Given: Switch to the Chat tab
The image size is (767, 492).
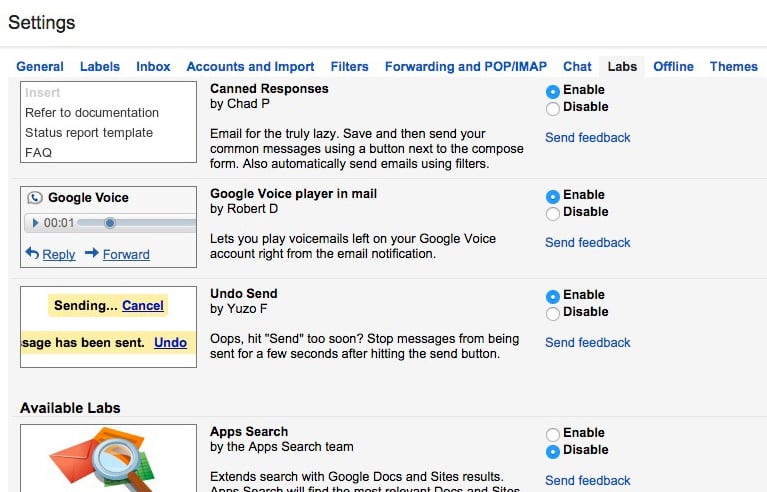Looking at the screenshot, I should [x=577, y=67].
